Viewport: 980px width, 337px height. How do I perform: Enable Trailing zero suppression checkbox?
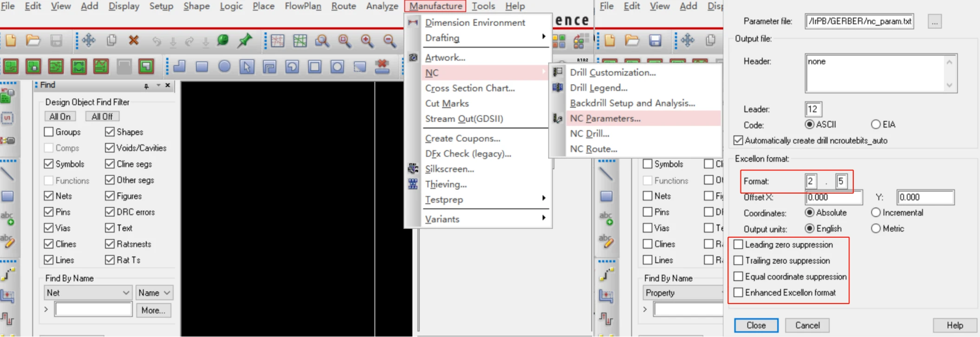point(738,260)
